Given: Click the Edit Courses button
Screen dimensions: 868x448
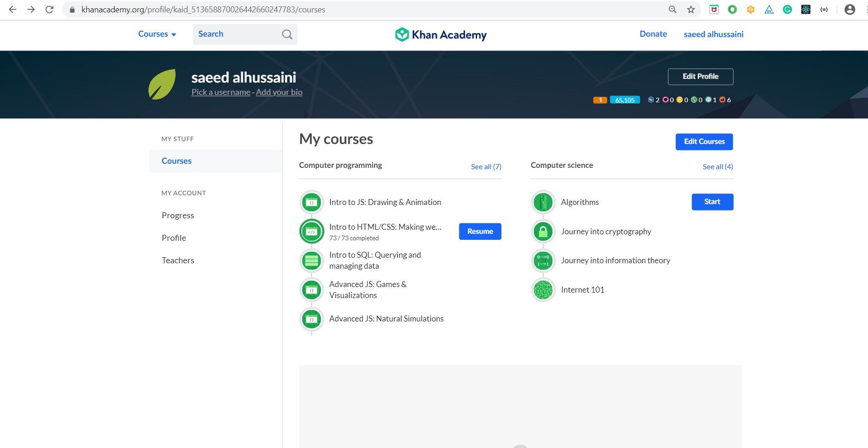Looking at the screenshot, I should [704, 142].
